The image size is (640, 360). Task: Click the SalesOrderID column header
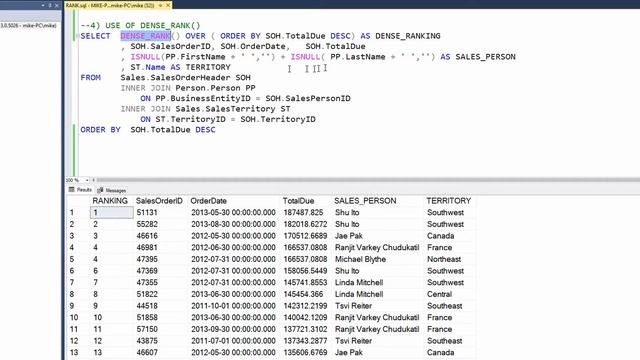[x=159, y=201]
